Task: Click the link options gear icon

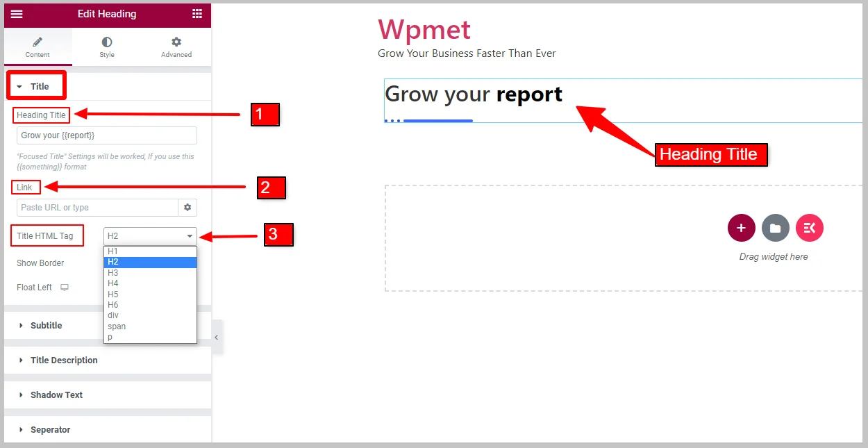Action: [x=187, y=208]
